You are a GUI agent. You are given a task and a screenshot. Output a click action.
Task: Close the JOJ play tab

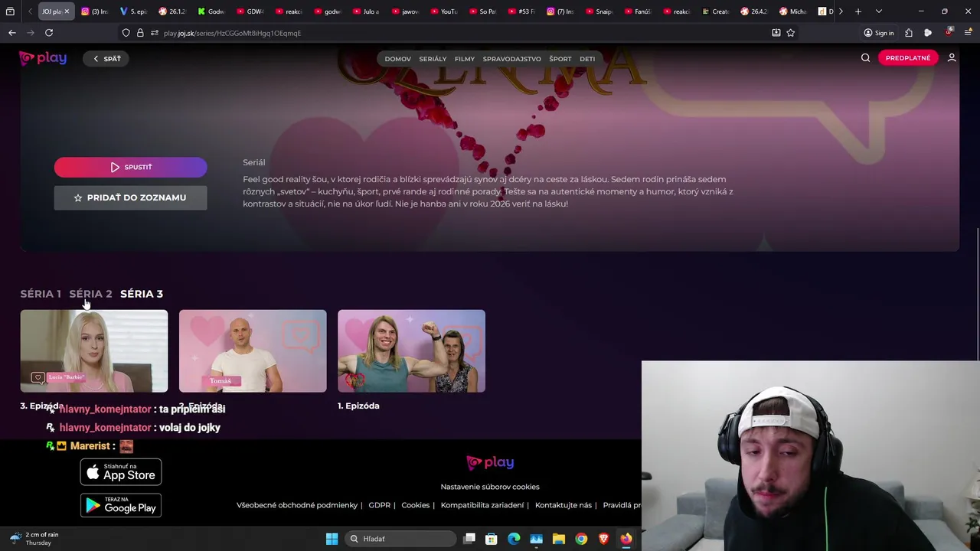(x=67, y=11)
